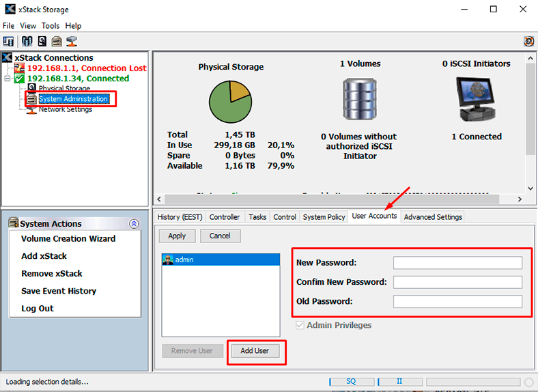Select the admin user in list
This screenshot has width=538, height=392.
221,260
